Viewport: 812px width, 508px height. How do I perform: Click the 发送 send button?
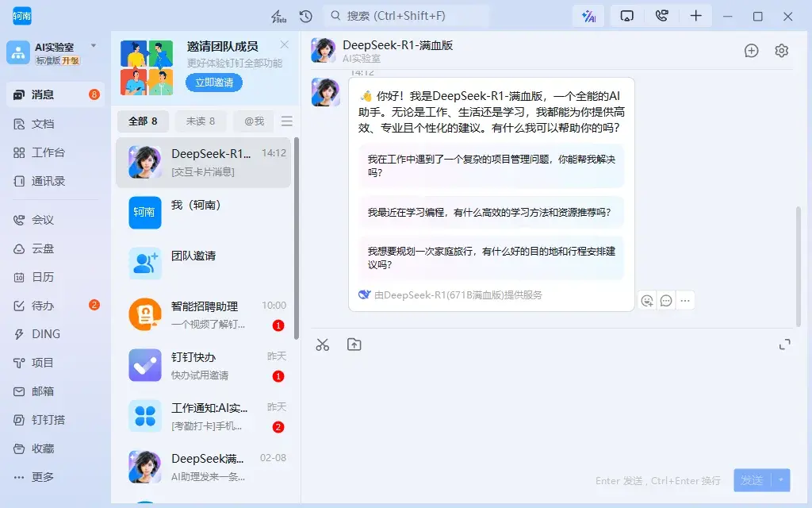click(x=752, y=480)
